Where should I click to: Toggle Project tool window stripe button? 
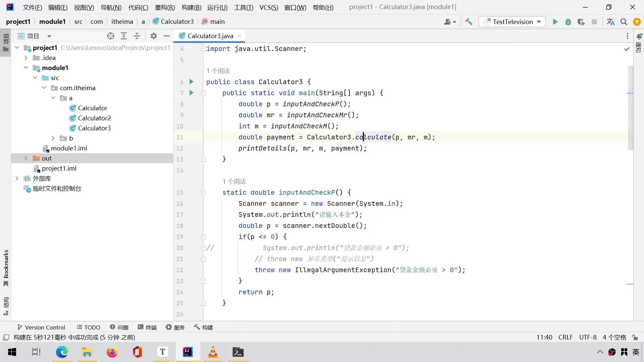6,43
